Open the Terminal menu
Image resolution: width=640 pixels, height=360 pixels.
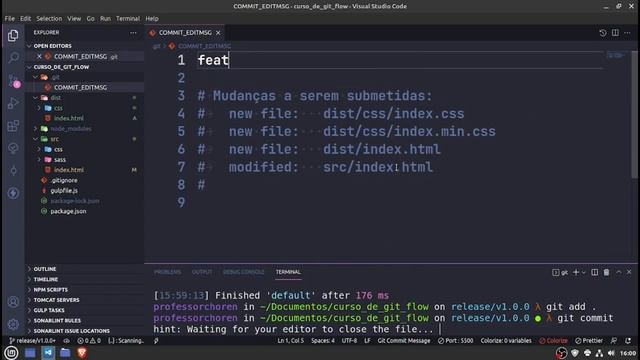click(x=128, y=18)
